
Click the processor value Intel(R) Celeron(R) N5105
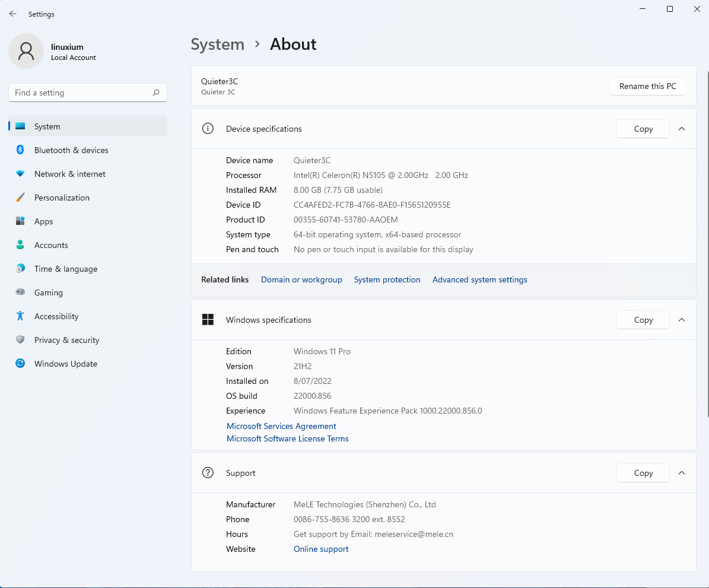tap(381, 175)
